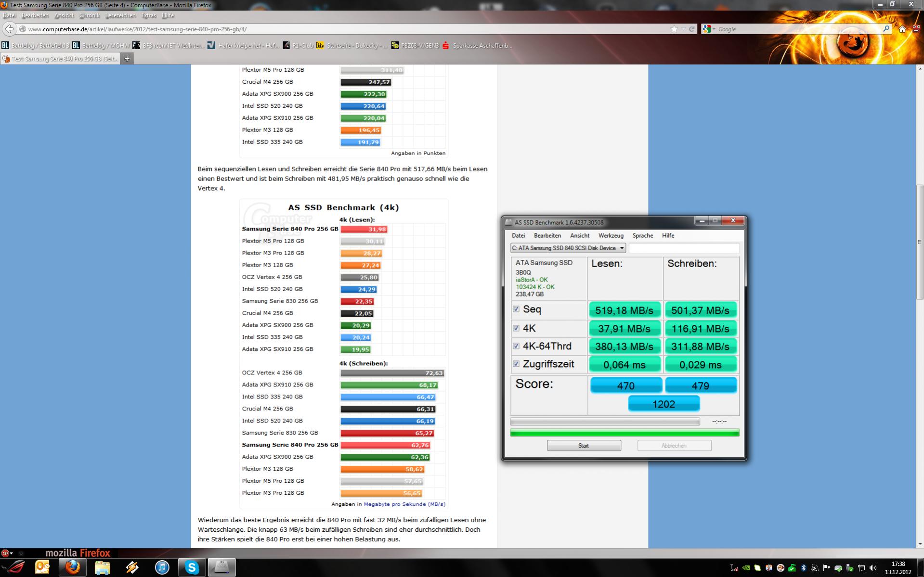This screenshot has width=924, height=577.
Task: Open the drive selection dropdown
Action: [x=568, y=248]
